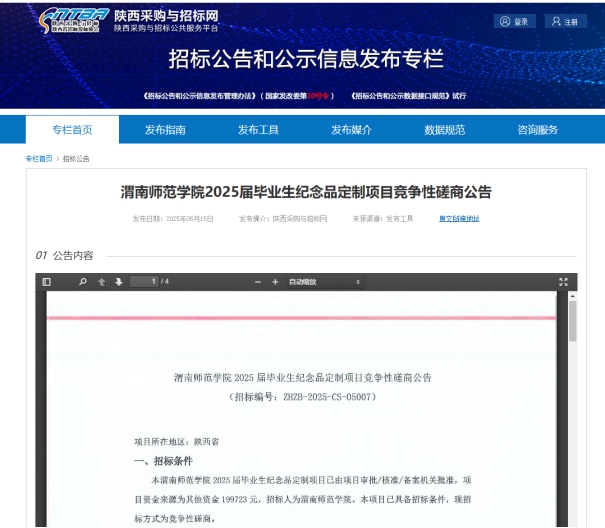Click the 登录 login button
Screen dimensions: 605x528
click(x=515, y=21)
